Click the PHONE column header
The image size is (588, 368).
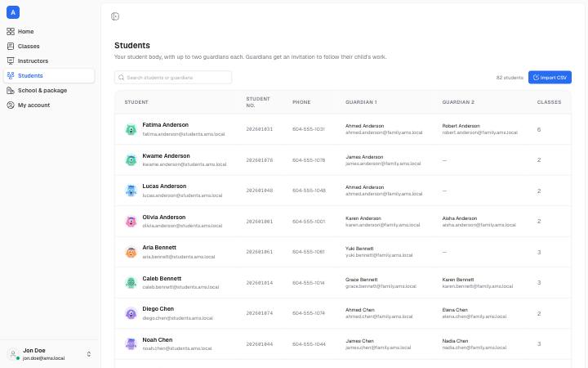[301, 102]
